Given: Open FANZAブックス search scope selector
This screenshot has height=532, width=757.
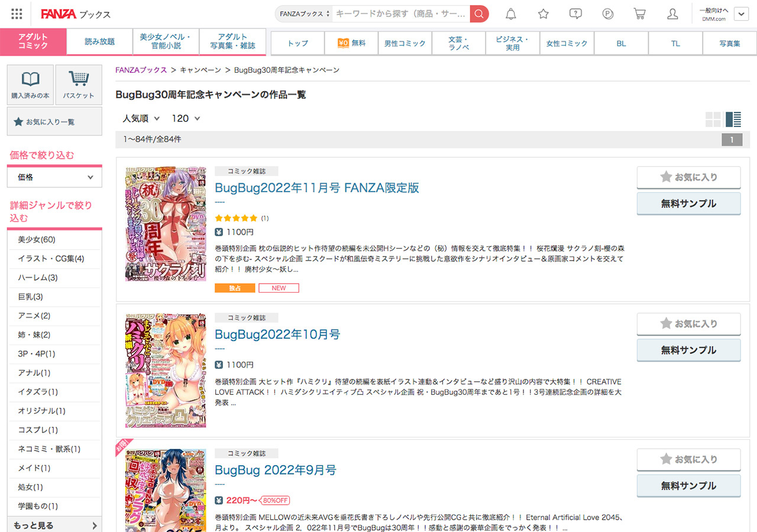Looking at the screenshot, I should [x=305, y=14].
